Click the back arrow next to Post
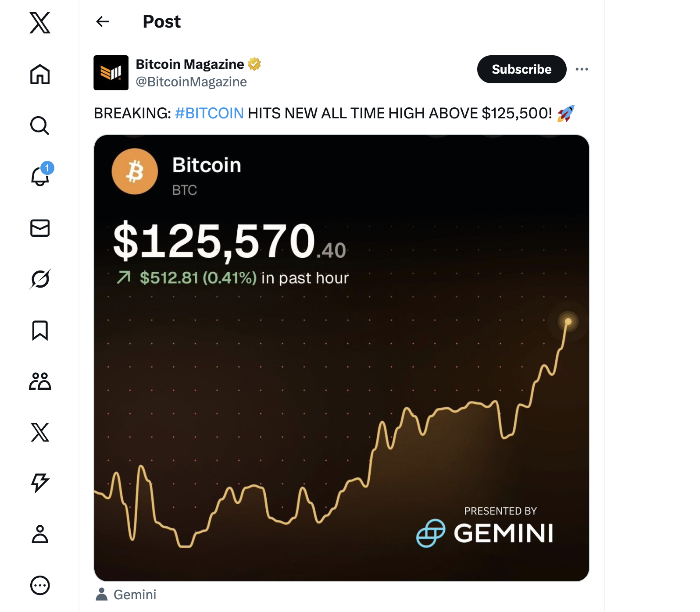Screen dimensions: 700x612 coord(103,21)
